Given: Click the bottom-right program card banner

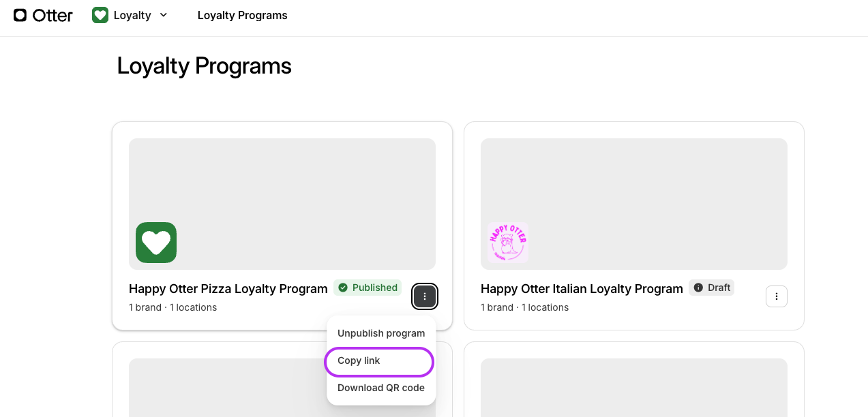Looking at the screenshot, I should pyautogui.click(x=634, y=388).
